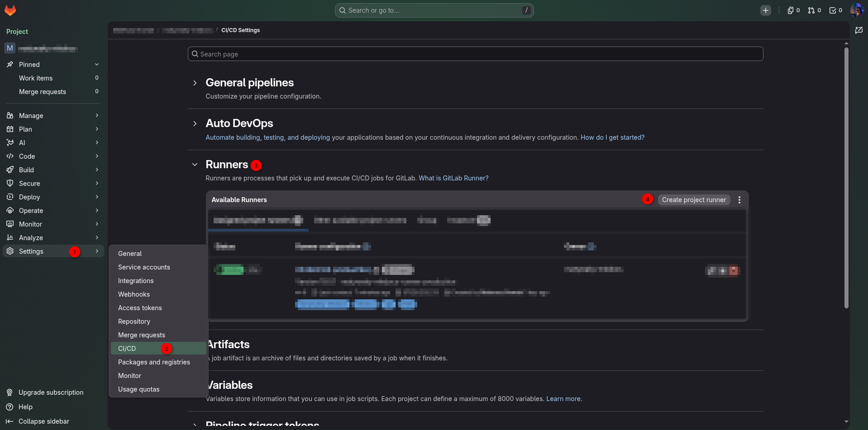Image resolution: width=868 pixels, height=430 pixels.
Task: Expand the Build sidebar chevron
Action: click(x=97, y=170)
